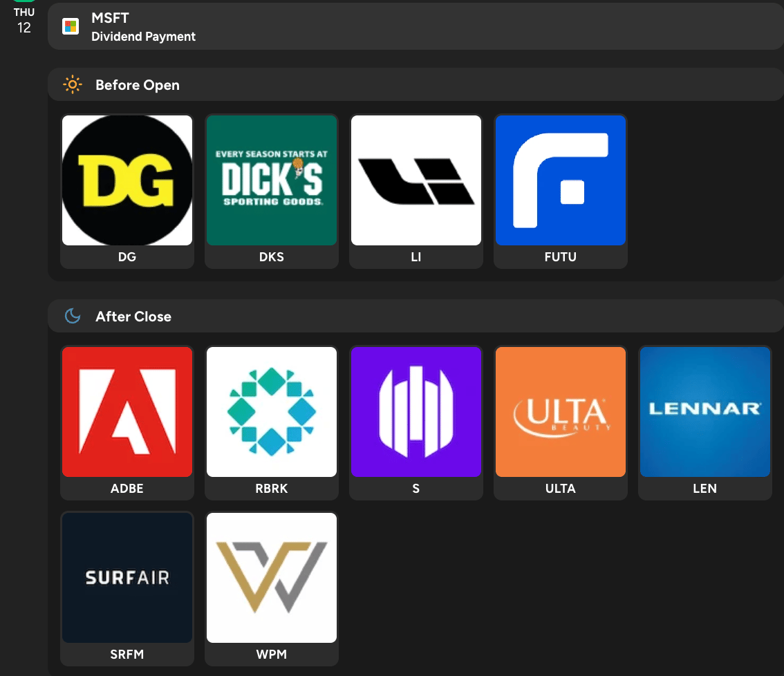Open the Dick's Sporting Goods logo tile
Image resolution: width=784 pixels, height=676 pixels.
pos(272,180)
